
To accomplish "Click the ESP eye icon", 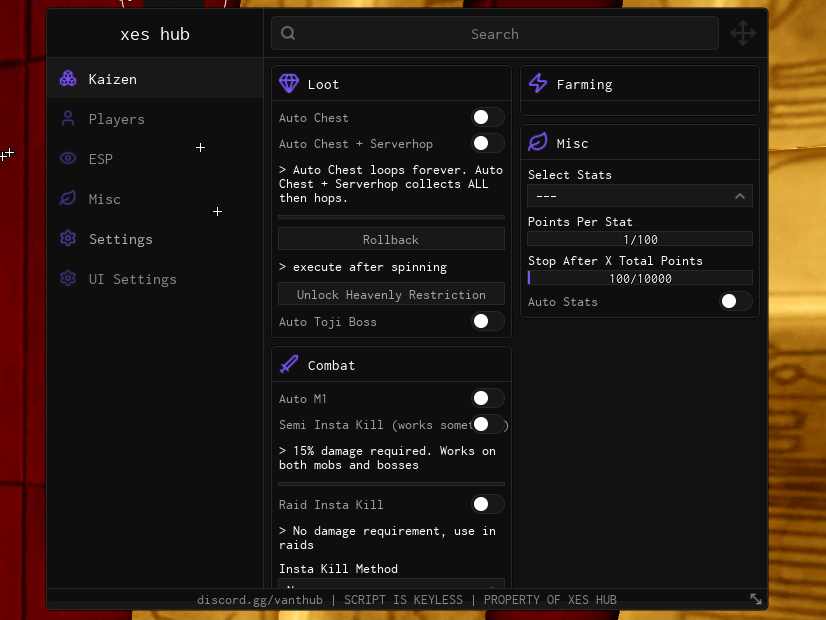I will [x=68, y=158].
